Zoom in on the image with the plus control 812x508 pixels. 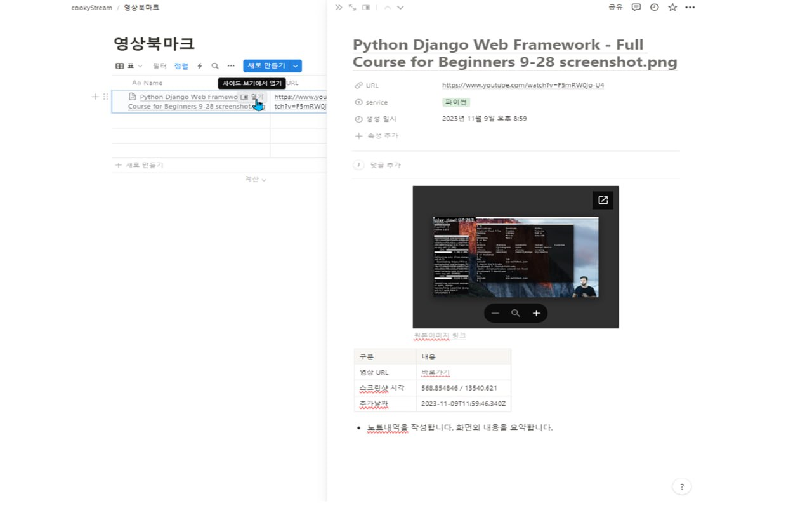point(536,312)
